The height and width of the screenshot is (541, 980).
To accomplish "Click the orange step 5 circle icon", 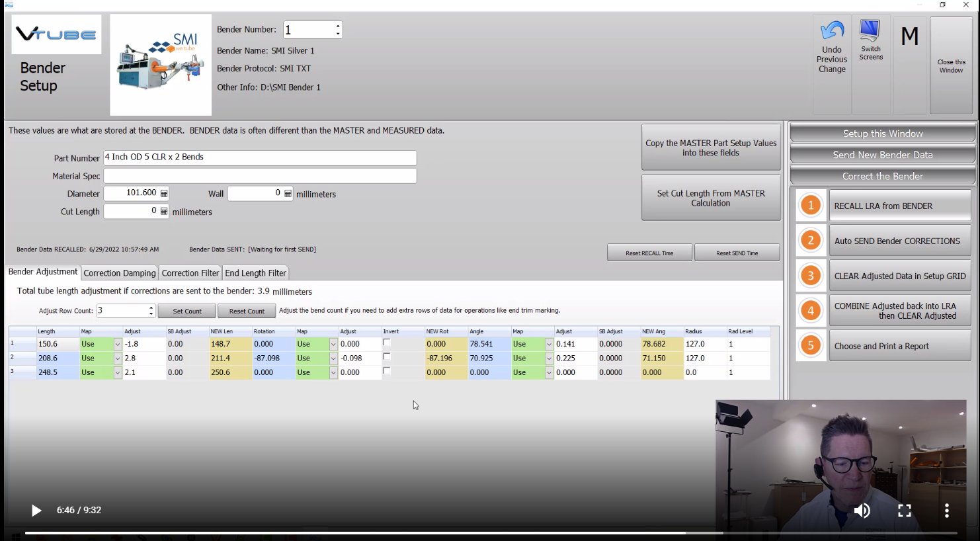I will (811, 345).
